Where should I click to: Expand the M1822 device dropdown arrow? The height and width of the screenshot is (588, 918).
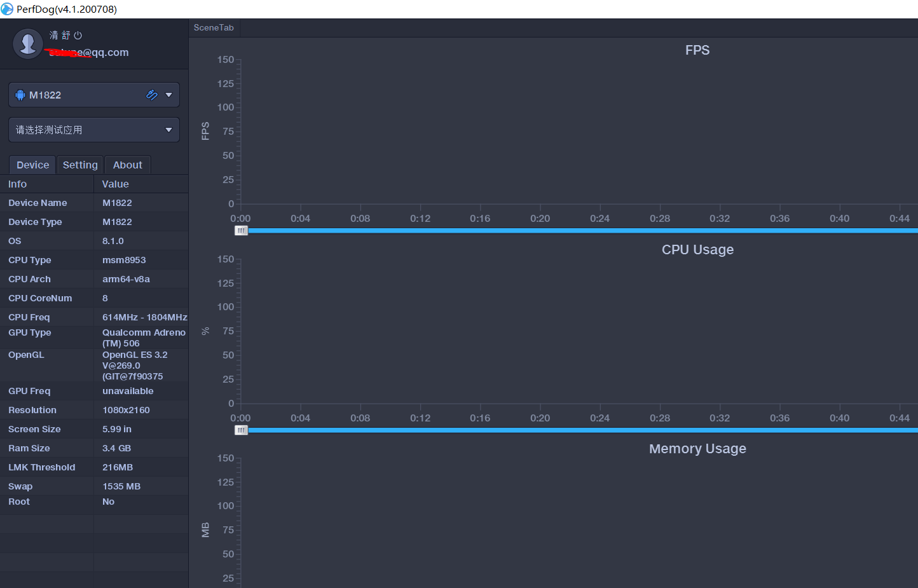click(x=168, y=95)
